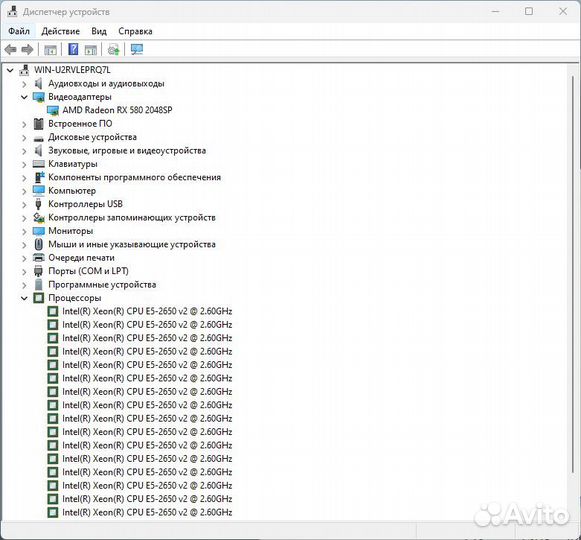Expand the Встроенное ПО chevron
Image resolution: width=581 pixels, height=540 pixels.
click(x=24, y=124)
